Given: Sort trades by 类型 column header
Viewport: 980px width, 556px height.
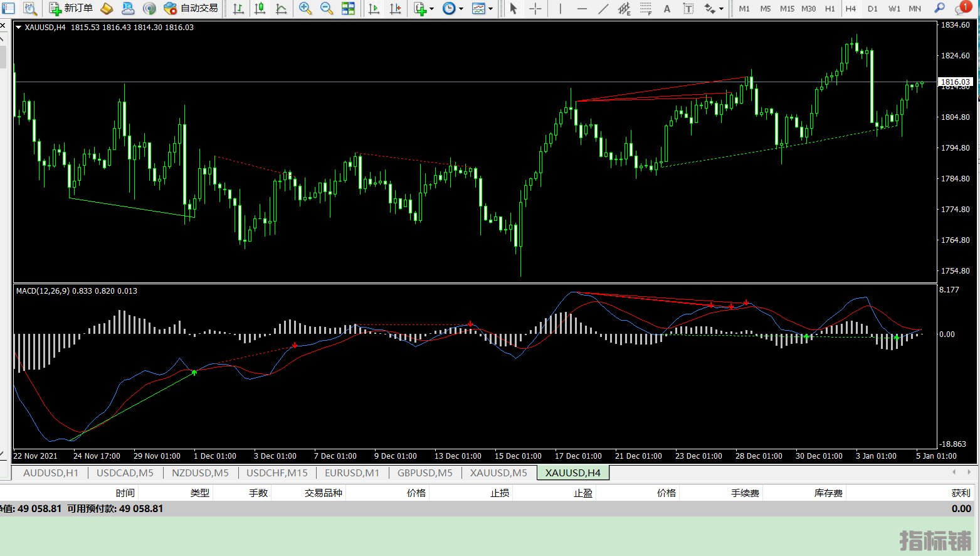Looking at the screenshot, I should pyautogui.click(x=200, y=493).
